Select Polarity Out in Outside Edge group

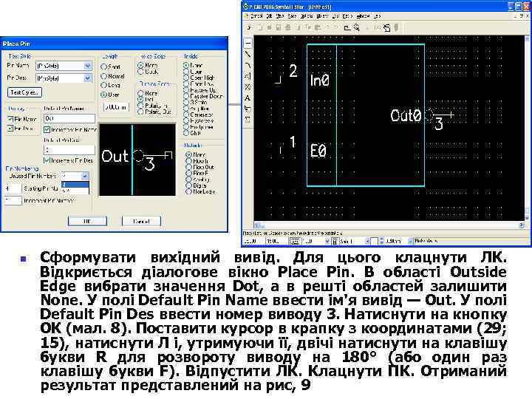tap(140, 112)
